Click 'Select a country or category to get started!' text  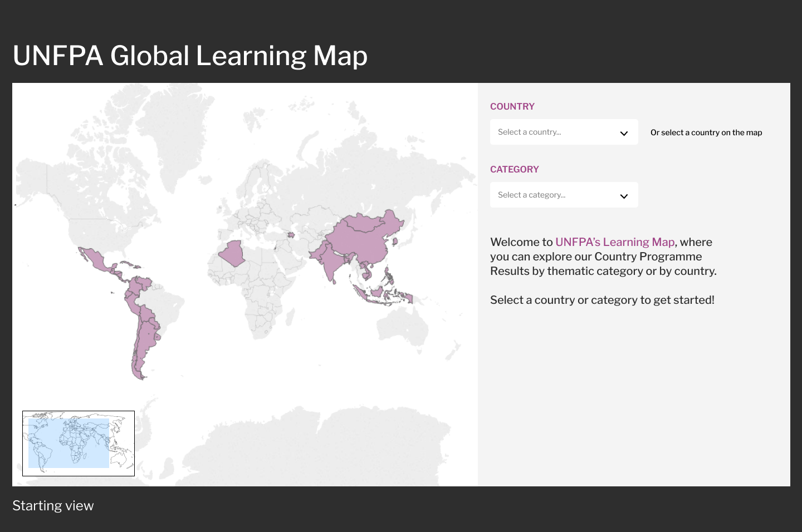click(602, 300)
